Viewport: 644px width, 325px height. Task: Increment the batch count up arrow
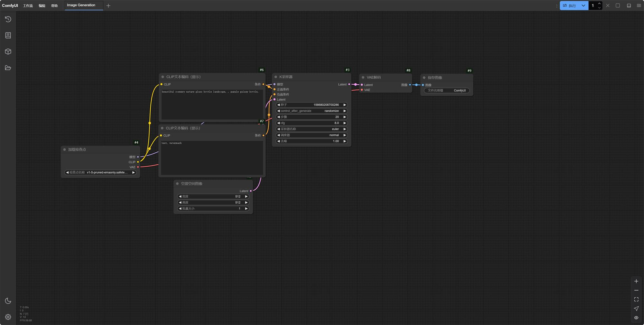click(599, 4)
